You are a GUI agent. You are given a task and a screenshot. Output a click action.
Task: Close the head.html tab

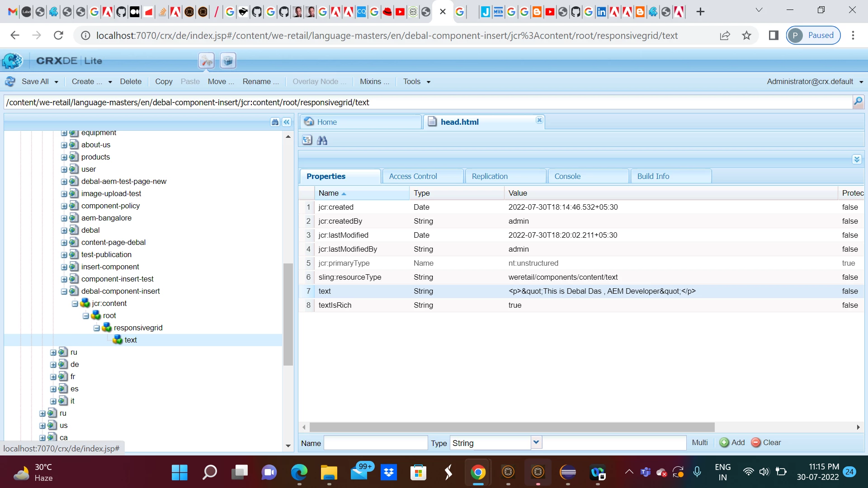pyautogui.click(x=539, y=120)
